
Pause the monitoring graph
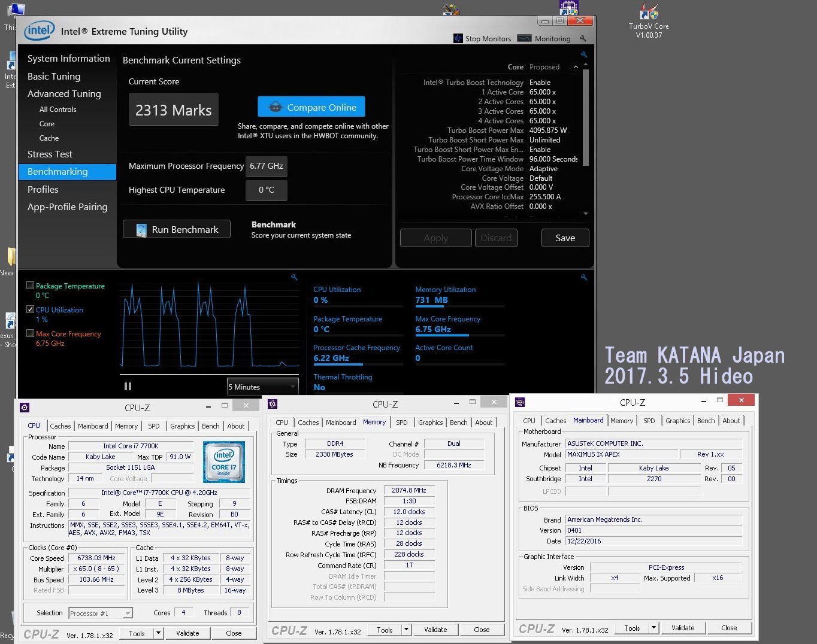tap(128, 387)
